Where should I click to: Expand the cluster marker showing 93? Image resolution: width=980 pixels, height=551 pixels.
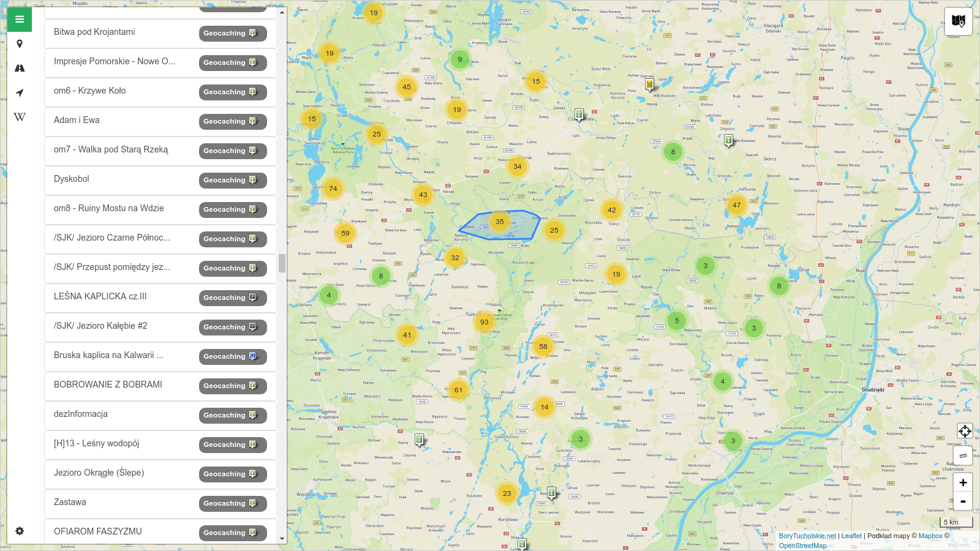coord(484,322)
